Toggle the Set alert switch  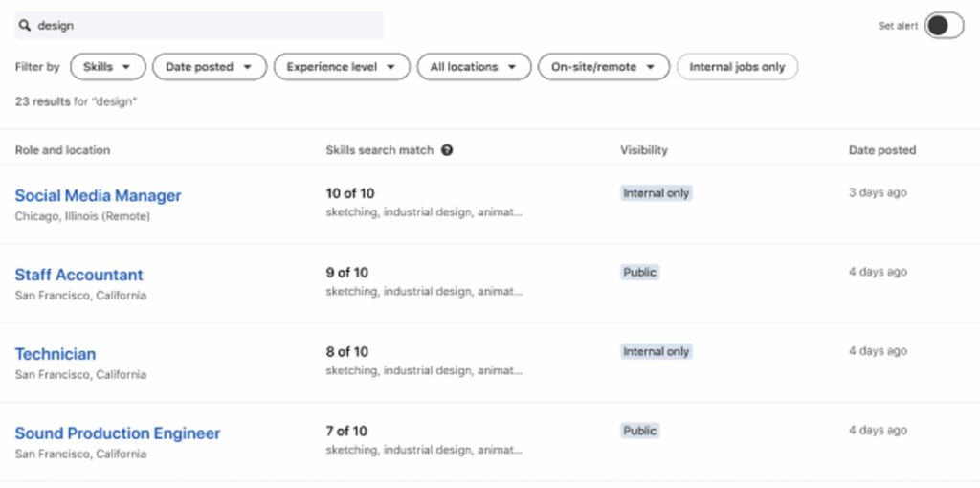(x=943, y=26)
